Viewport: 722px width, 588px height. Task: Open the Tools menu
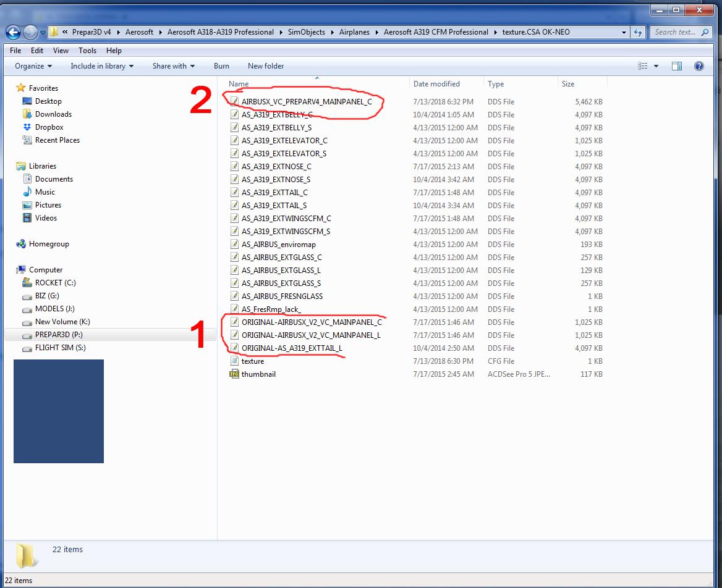click(88, 51)
